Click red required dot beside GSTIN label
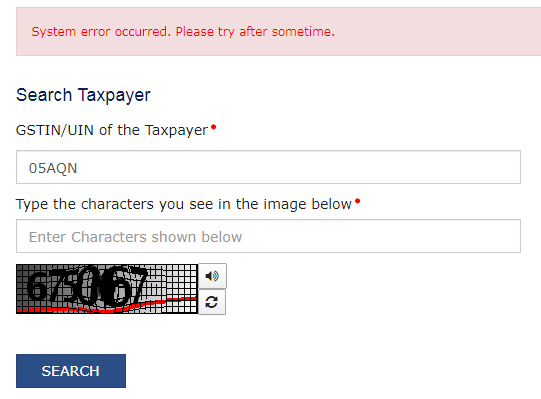Viewport: 541px width, 399px height. tap(214, 127)
